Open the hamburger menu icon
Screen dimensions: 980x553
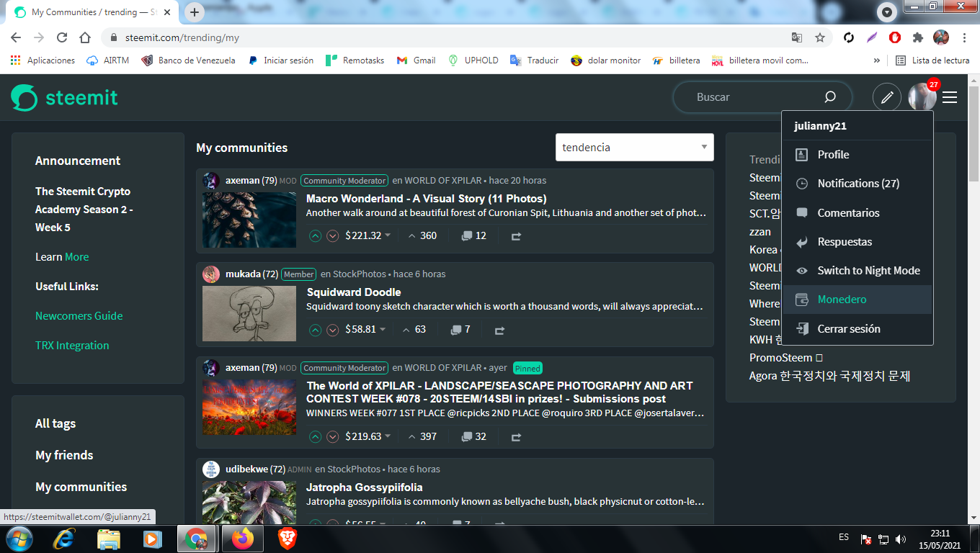[x=950, y=97]
